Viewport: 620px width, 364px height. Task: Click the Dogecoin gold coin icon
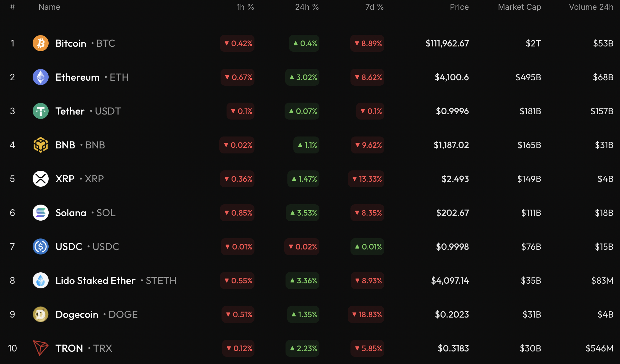(x=40, y=314)
